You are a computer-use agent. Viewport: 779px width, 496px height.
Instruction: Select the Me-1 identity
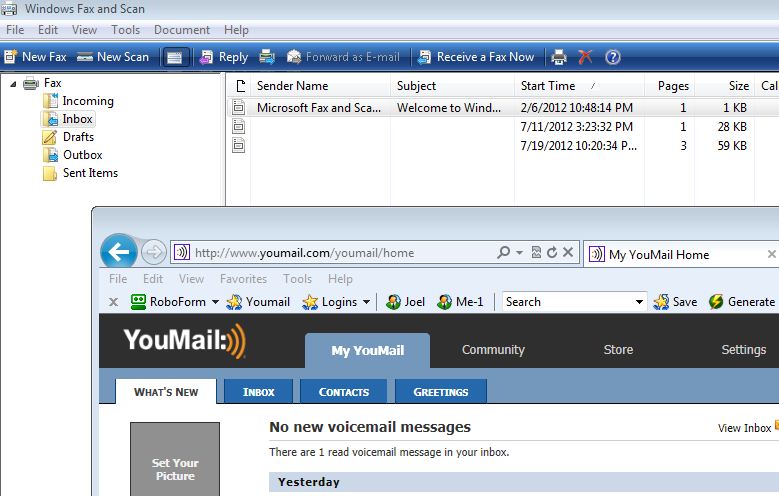pyautogui.click(x=460, y=302)
